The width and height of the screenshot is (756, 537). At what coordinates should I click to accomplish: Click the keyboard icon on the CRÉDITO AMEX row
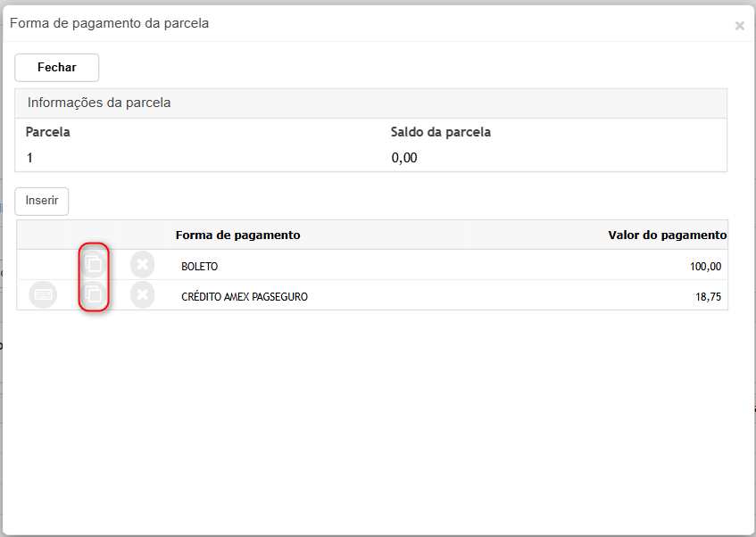[x=43, y=294]
